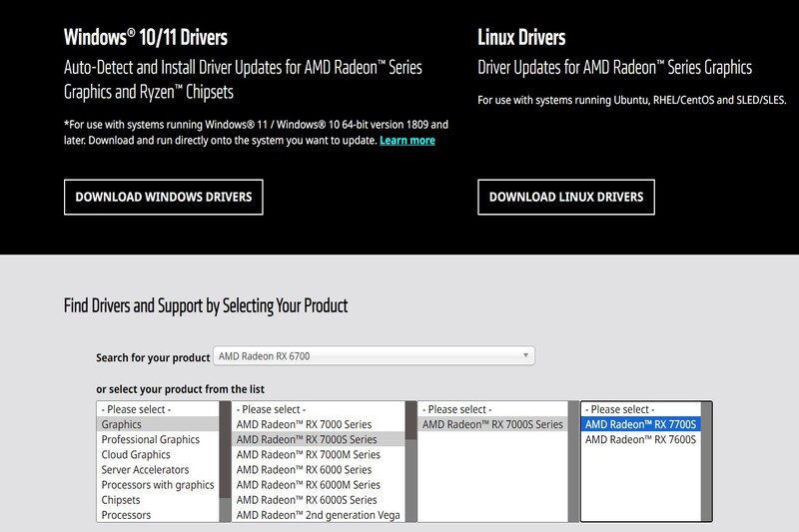Open the Learn more link

407,141
